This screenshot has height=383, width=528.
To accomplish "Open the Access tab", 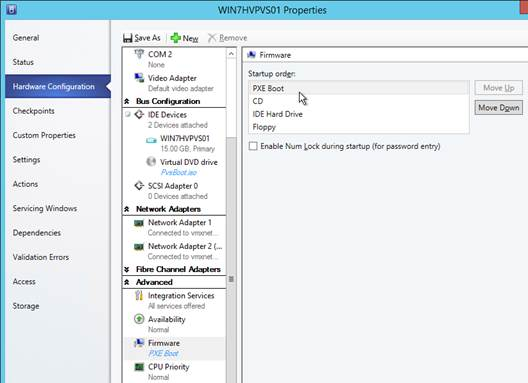I will 24,282.
